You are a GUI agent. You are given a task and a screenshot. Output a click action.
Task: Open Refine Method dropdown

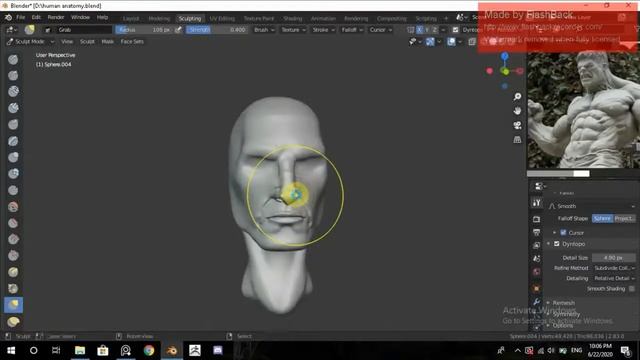pos(614,268)
